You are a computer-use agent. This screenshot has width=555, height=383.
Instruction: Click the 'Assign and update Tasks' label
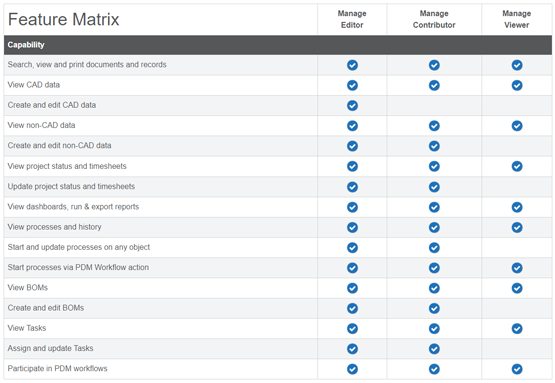(x=50, y=348)
